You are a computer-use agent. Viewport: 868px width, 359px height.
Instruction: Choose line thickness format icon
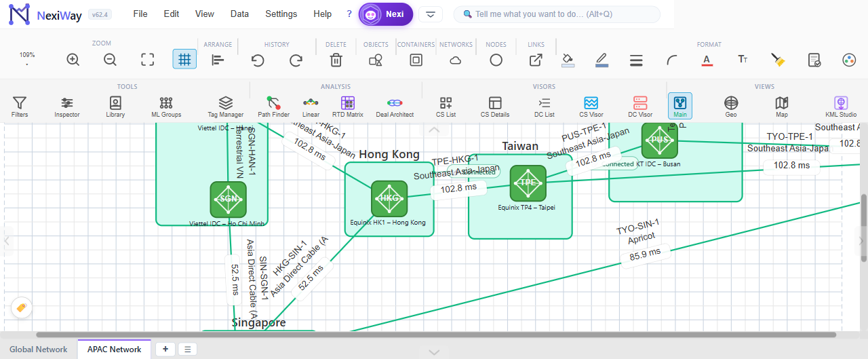pos(636,60)
